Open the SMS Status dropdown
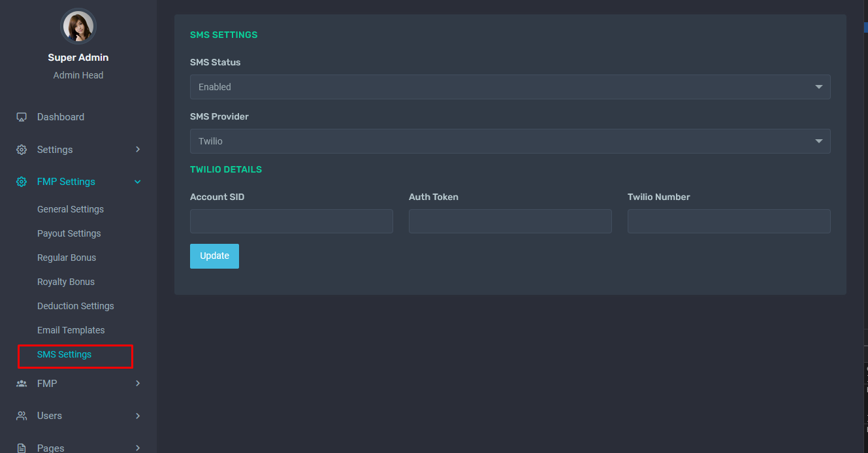The image size is (868, 453). pyautogui.click(x=509, y=87)
